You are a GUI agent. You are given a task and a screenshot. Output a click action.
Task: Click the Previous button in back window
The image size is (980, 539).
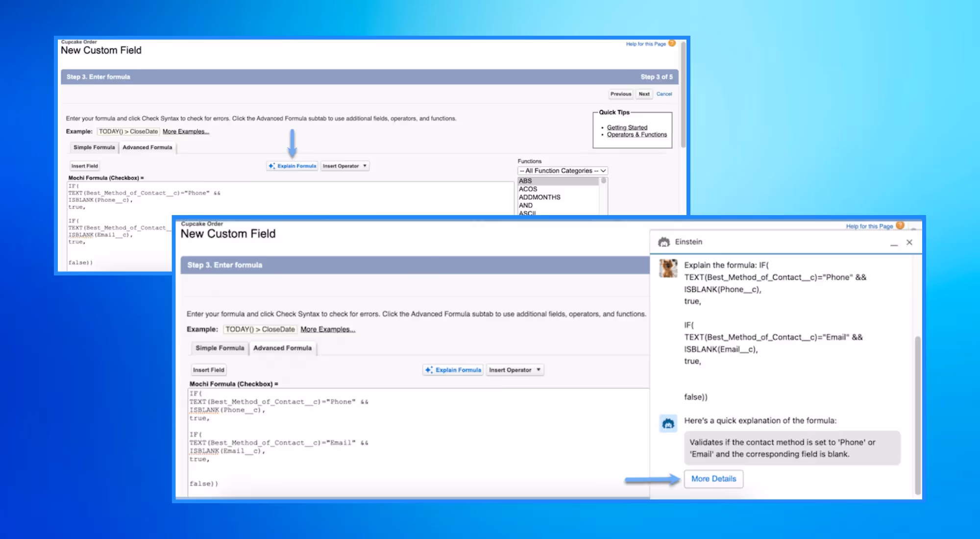tap(621, 94)
